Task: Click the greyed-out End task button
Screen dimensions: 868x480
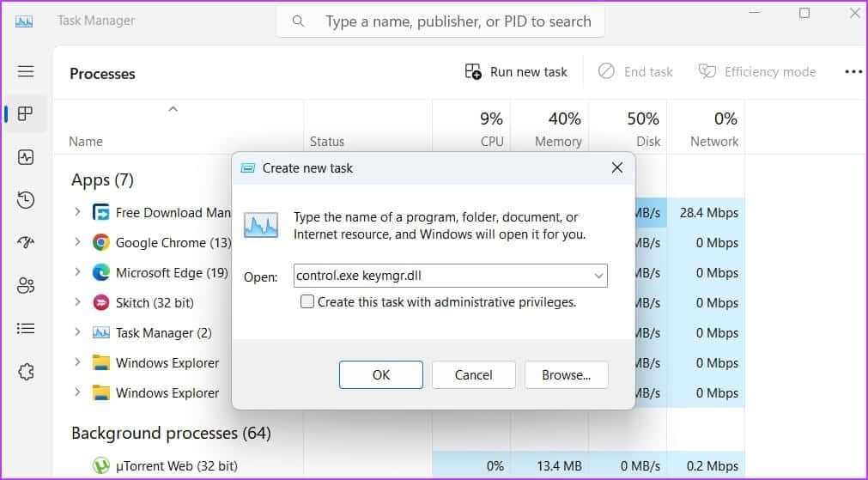Action: 635,72
